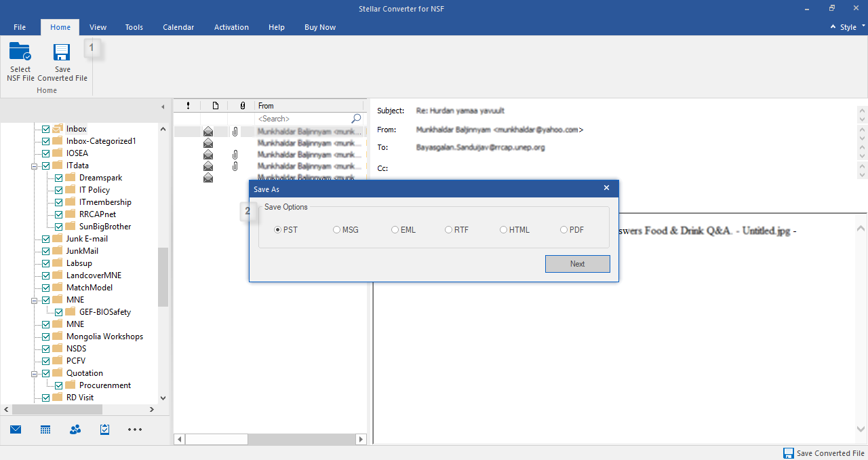
Task: Click the search magnifier icon
Action: click(356, 119)
